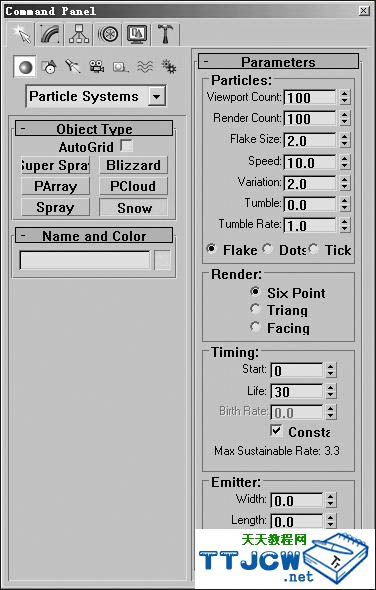Click the Render Count value field
Viewport: 376px width, 590px height.
(x=309, y=119)
